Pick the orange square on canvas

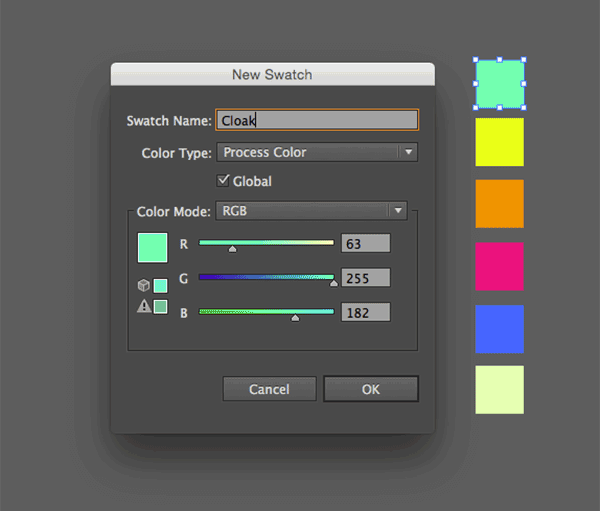499,204
